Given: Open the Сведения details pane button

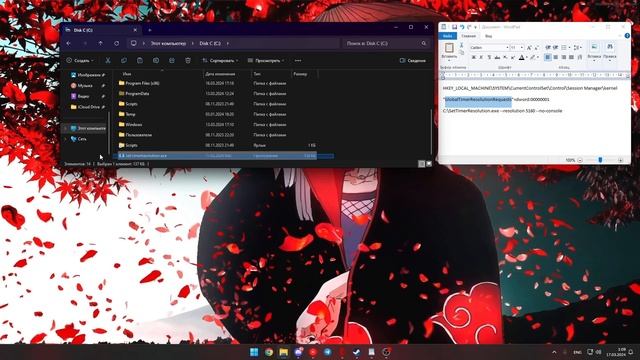Looking at the screenshot, I should pos(413,60).
